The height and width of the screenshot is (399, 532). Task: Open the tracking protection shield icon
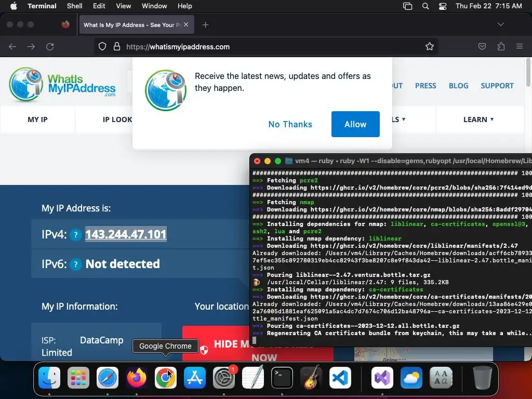tap(102, 46)
